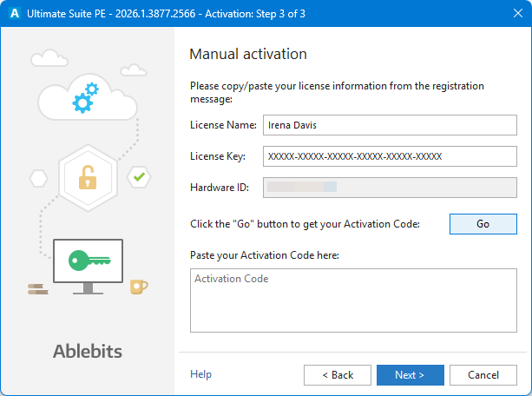Screen dimensions: 532x396
Task: Go back with the Back button
Action: 338,375
